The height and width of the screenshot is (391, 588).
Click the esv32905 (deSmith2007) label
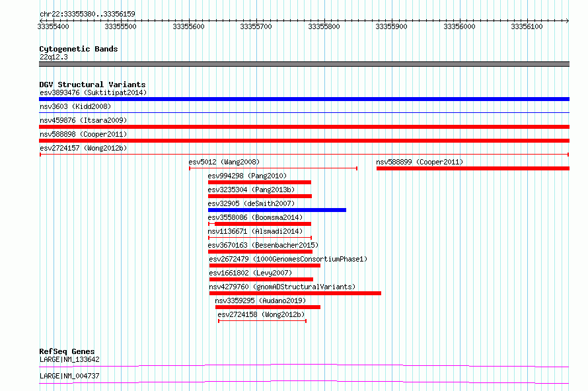pos(251,203)
